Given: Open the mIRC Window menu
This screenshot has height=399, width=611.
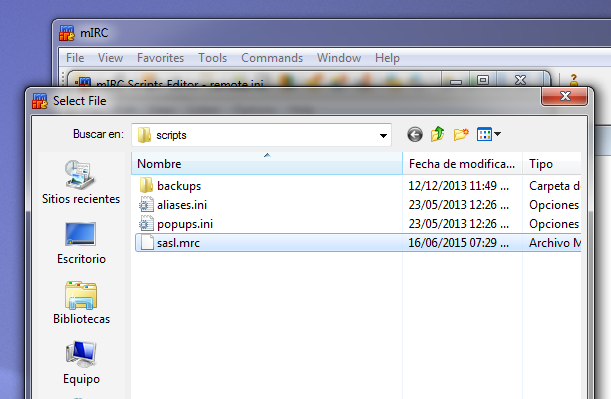Looking at the screenshot, I should pyautogui.click(x=339, y=58).
